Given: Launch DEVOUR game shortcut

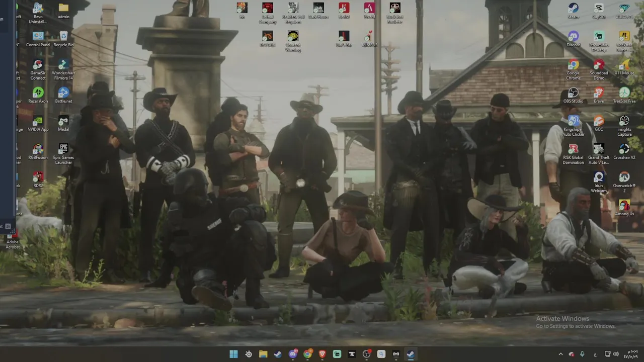Looking at the screenshot, I should (x=268, y=39).
